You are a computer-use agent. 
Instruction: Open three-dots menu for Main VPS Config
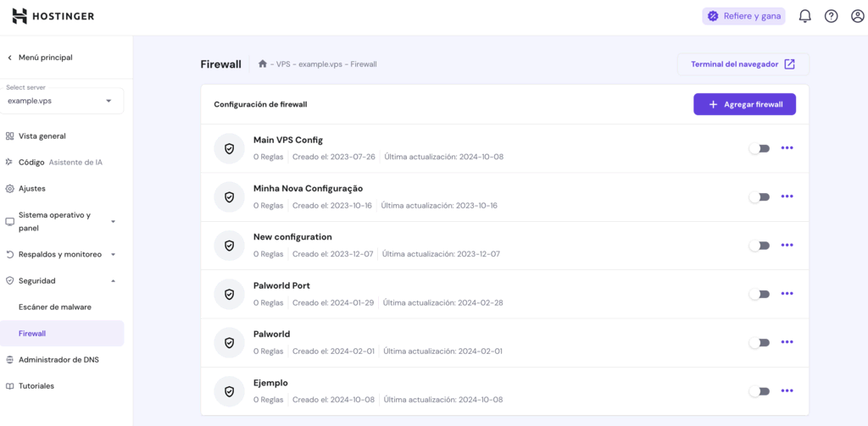click(x=787, y=148)
